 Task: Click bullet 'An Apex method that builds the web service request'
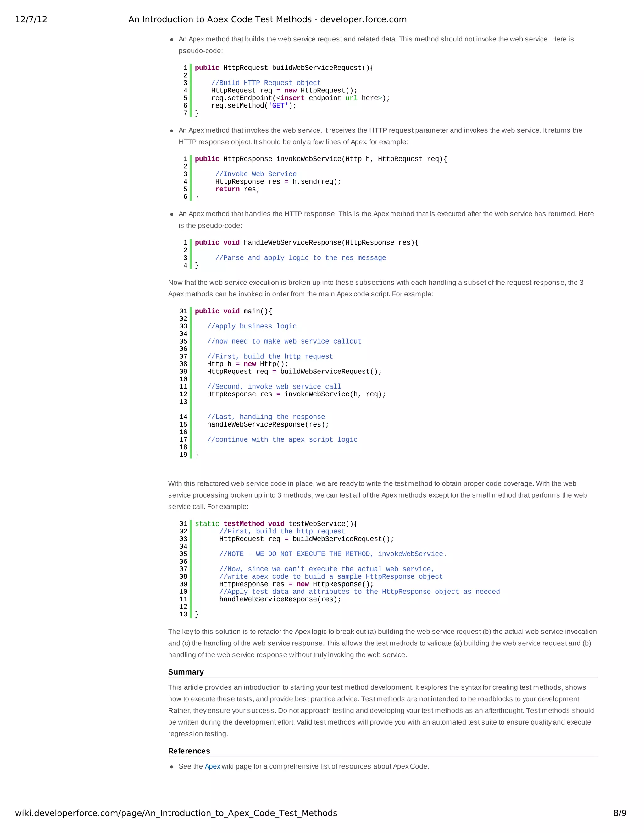pos(376,45)
